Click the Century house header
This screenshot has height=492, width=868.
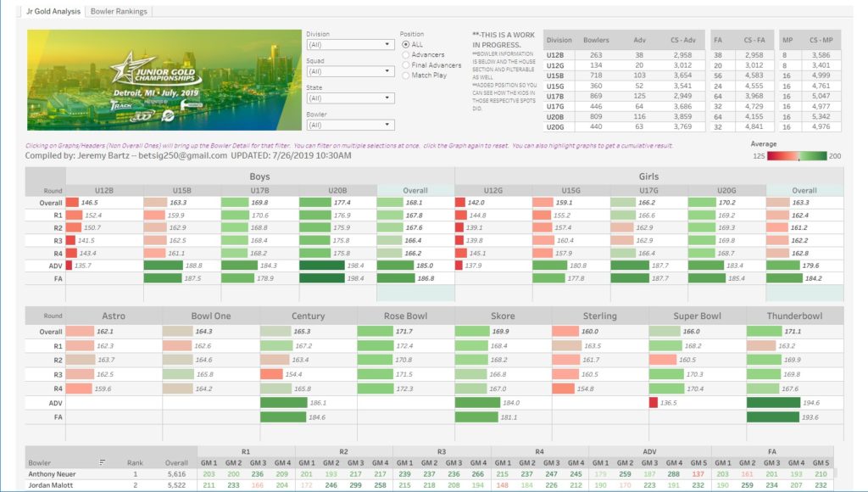click(x=309, y=316)
